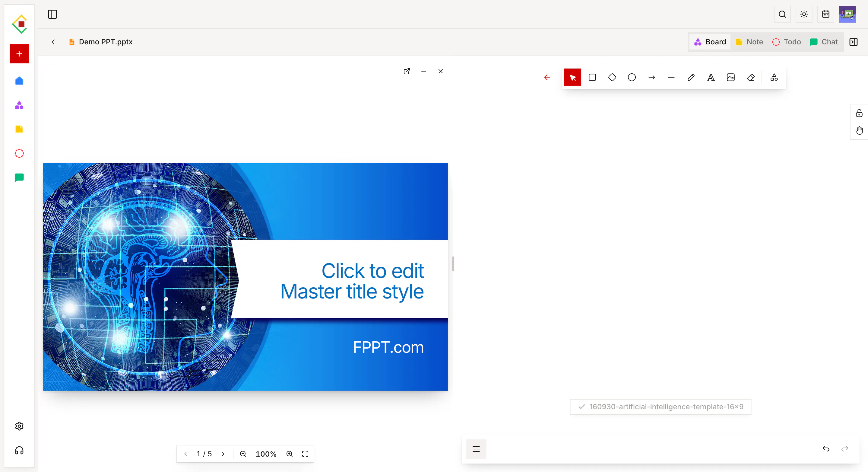Select the Text tool

[x=711, y=77]
